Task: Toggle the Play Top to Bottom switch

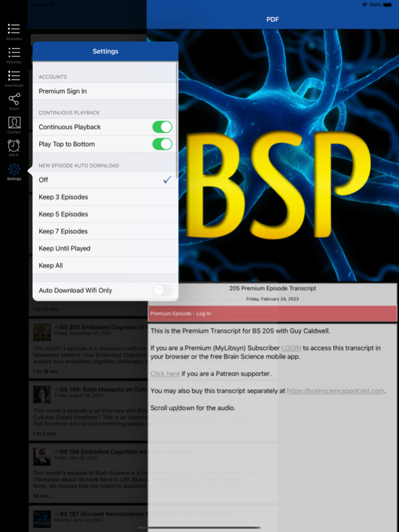Action: point(162,144)
